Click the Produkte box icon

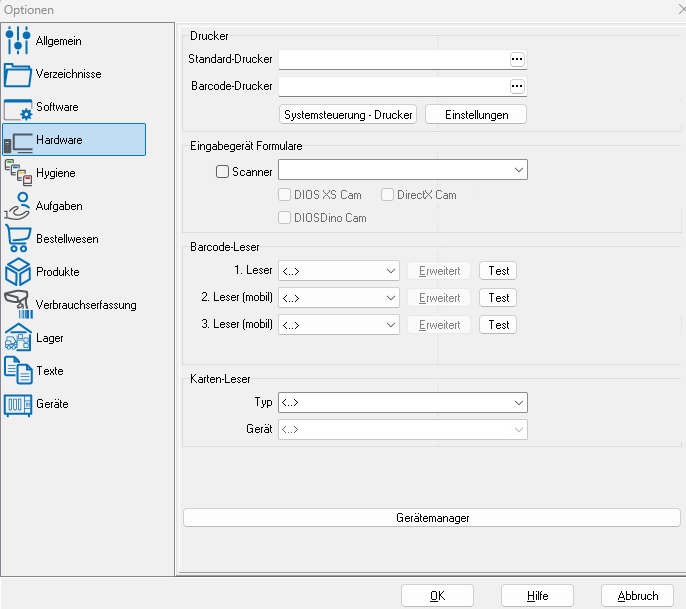(x=18, y=272)
